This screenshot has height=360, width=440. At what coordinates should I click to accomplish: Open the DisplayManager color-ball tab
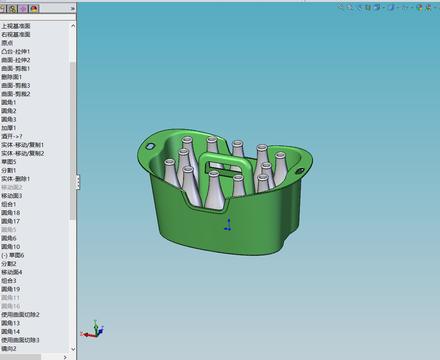click(34, 9)
